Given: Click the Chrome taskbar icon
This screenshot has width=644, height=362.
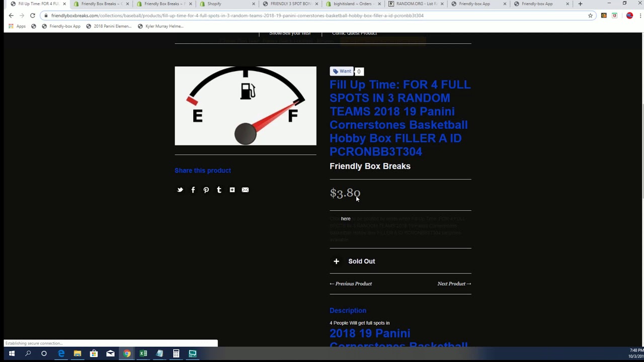Looking at the screenshot, I should [127, 354].
